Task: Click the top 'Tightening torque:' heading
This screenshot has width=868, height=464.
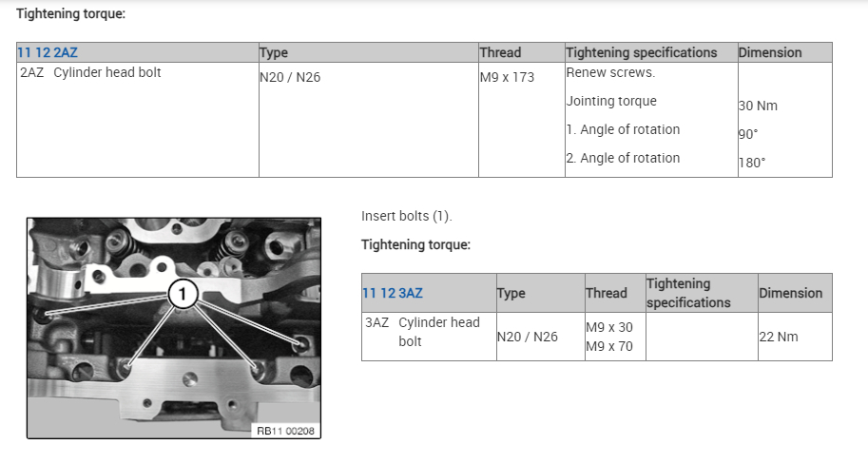Action: point(71,14)
